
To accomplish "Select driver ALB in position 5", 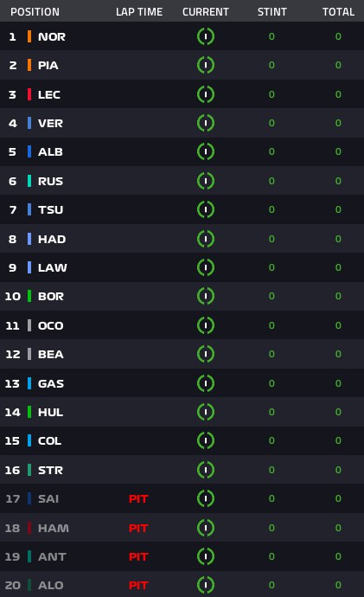I will tap(50, 152).
